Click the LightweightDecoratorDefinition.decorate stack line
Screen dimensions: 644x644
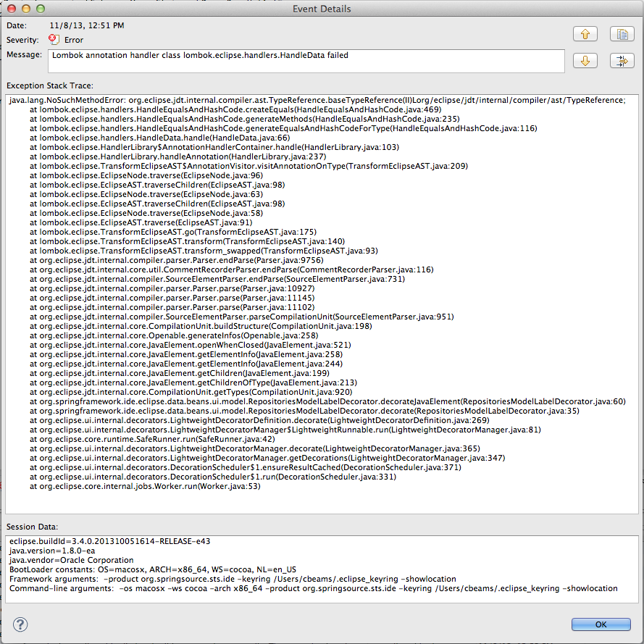click(x=259, y=421)
